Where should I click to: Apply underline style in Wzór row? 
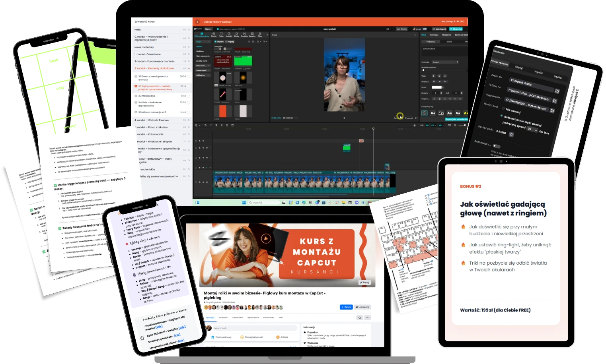tap(439, 76)
